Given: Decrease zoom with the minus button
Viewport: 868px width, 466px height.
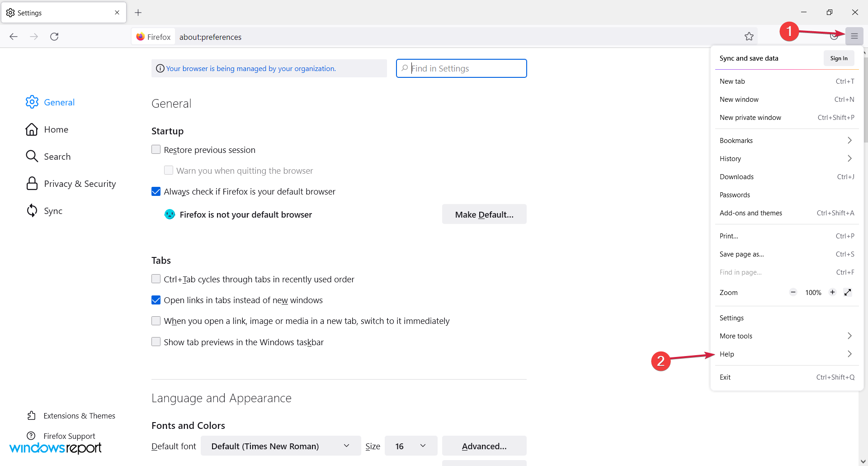Looking at the screenshot, I should coord(793,292).
